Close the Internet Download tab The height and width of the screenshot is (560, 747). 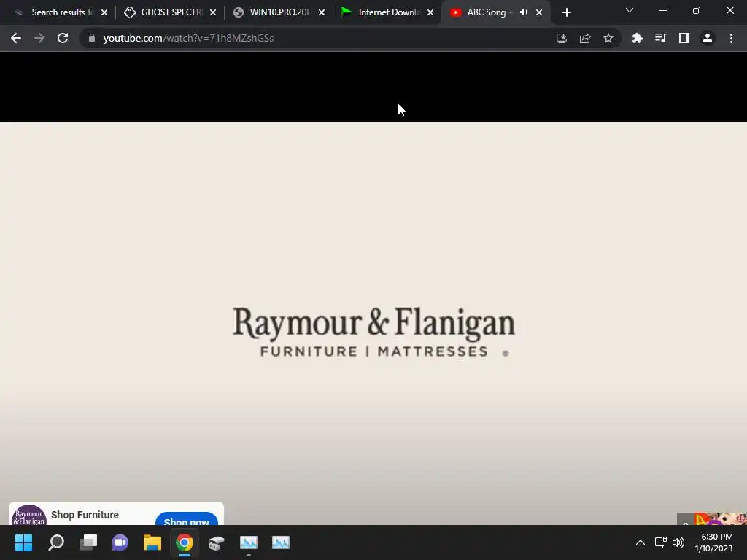coord(430,13)
